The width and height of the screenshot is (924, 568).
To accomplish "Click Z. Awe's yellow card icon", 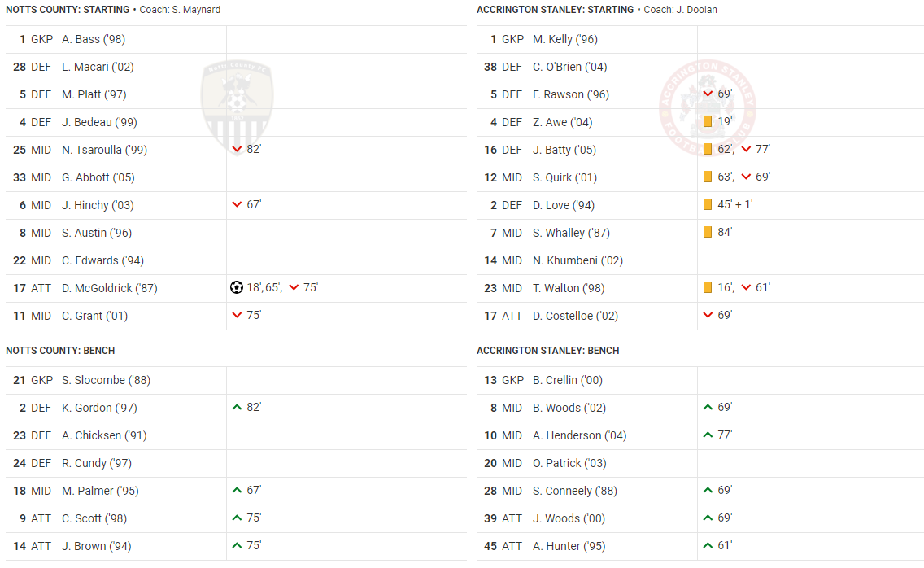I will 708,121.
